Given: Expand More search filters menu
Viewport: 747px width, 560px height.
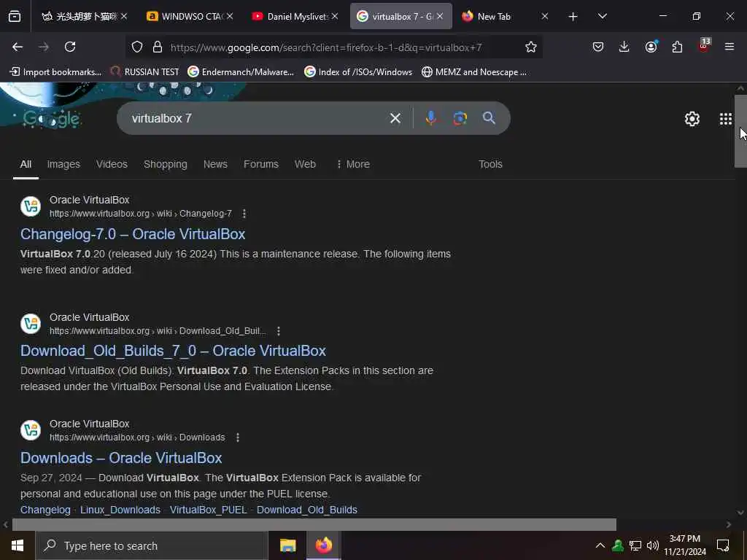Looking at the screenshot, I should (352, 164).
